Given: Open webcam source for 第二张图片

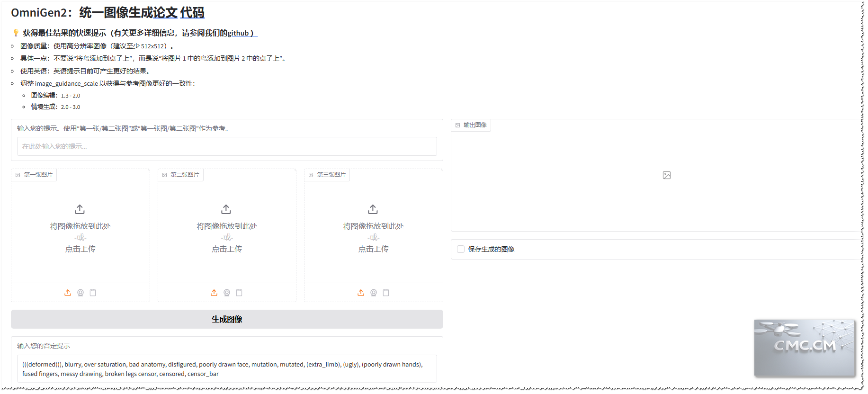Looking at the screenshot, I should 227,293.
